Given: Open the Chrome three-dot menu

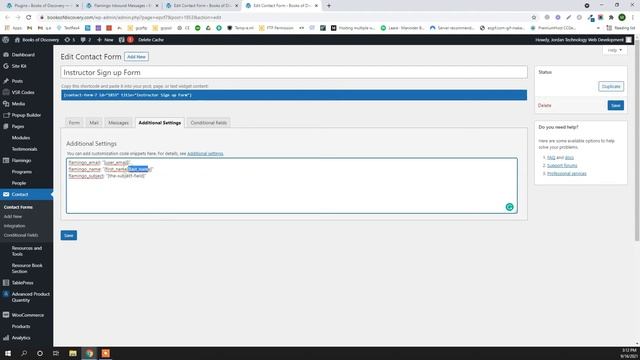Looking at the screenshot, I should 633,18.
